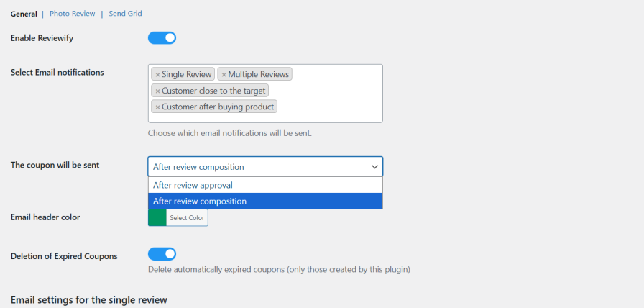Image resolution: width=644 pixels, height=308 pixels.
Task: Click the green email header color swatch
Action: click(157, 217)
